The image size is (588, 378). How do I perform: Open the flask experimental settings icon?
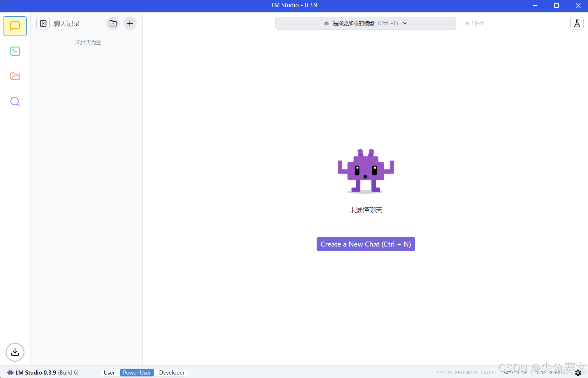coord(577,24)
